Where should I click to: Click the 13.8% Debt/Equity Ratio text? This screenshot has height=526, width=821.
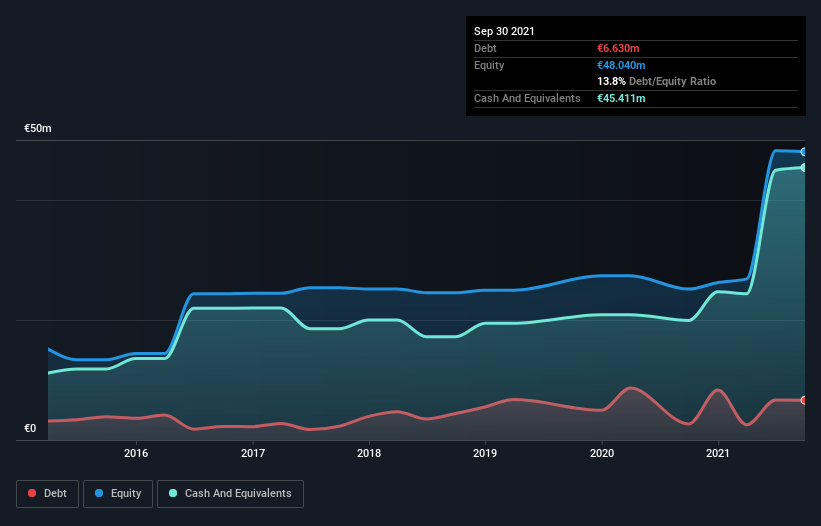click(x=657, y=81)
